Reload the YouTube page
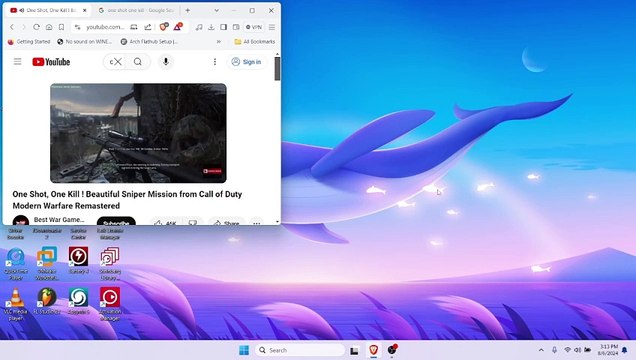 click(36, 27)
